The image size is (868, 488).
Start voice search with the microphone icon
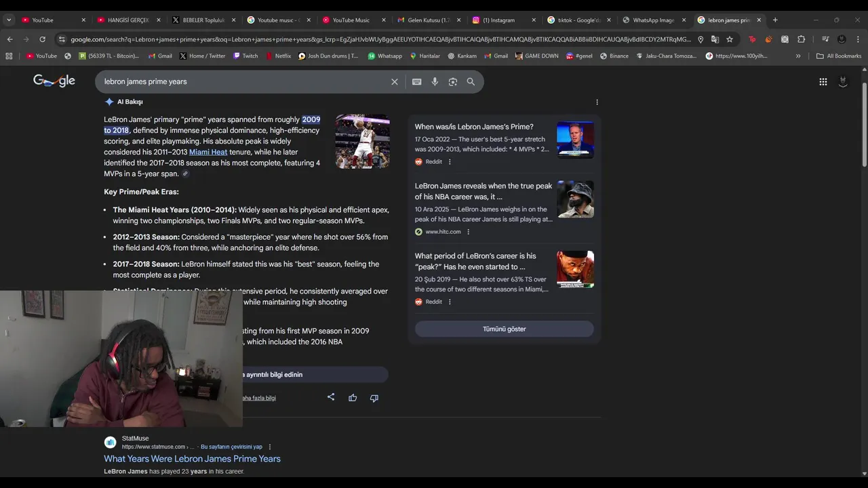[x=435, y=81]
